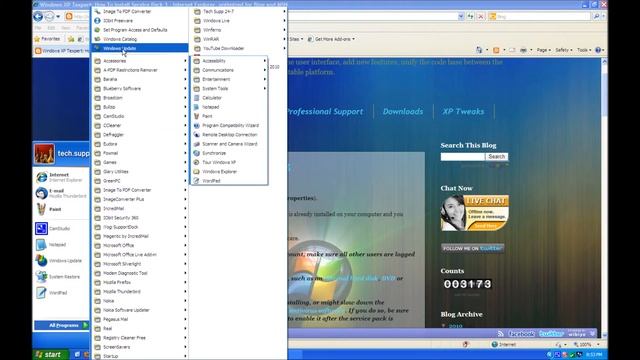Open Downloads link on the blog page
Screen dimensions: 640x360
pyautogui.click(x=403, y=111)
